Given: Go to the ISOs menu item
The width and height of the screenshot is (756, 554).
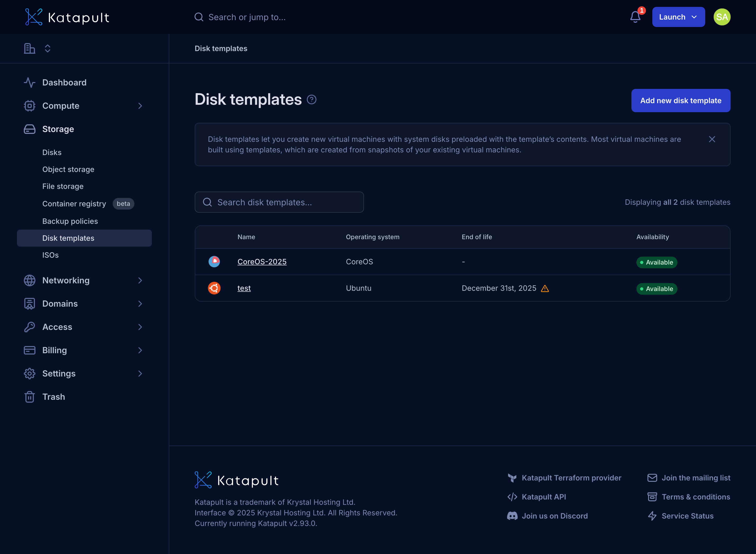Looking at the screenshot, I should 50,255.
